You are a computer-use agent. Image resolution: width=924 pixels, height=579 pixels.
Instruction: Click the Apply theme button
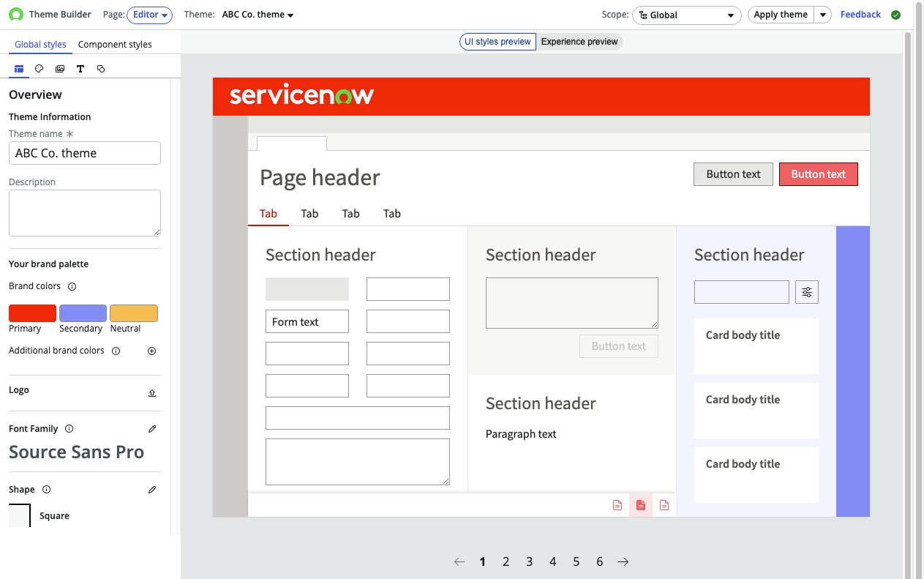[x=781, y=15]
